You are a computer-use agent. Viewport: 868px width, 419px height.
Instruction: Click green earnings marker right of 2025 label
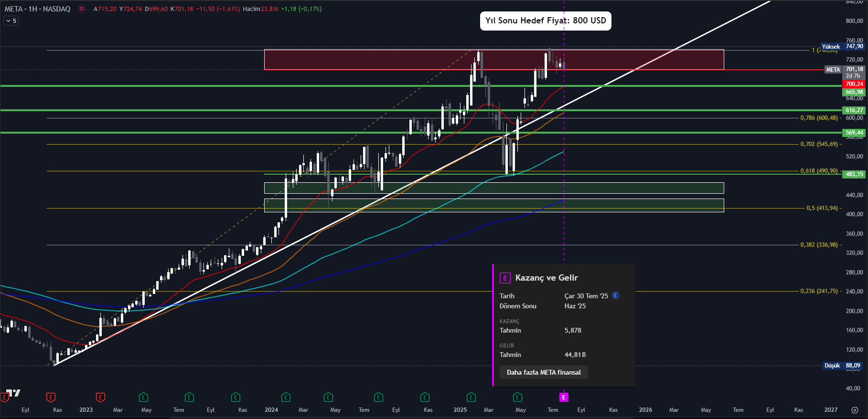pos(471,397)
